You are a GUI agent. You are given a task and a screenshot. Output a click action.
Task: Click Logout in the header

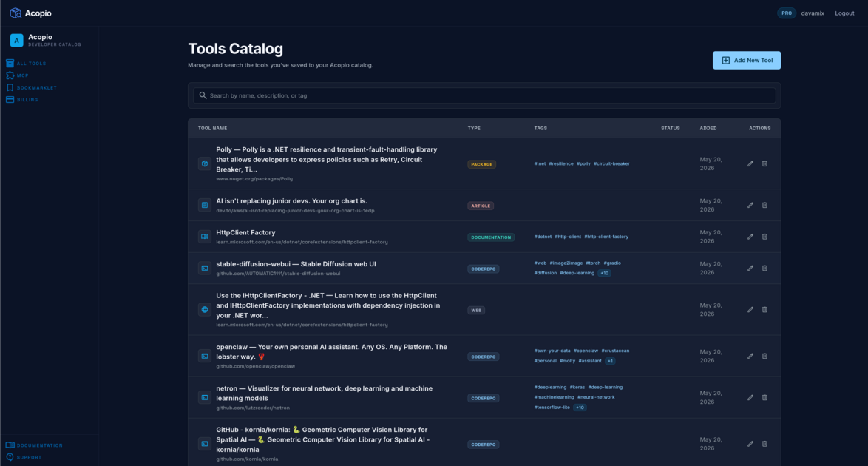(x=844, y=13)
